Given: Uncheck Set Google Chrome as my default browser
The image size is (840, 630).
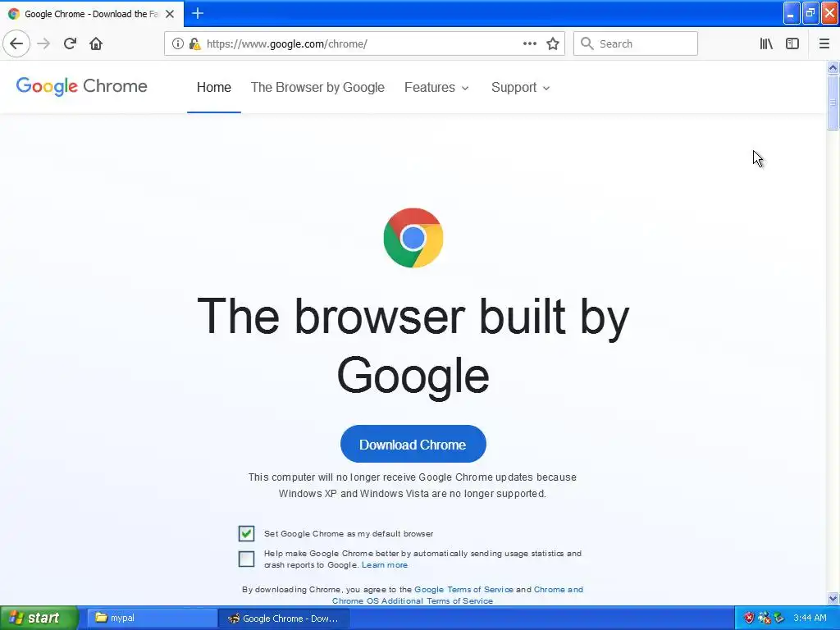Looking at the screenshot, I should pyautogui.click(x=246, y=533).
